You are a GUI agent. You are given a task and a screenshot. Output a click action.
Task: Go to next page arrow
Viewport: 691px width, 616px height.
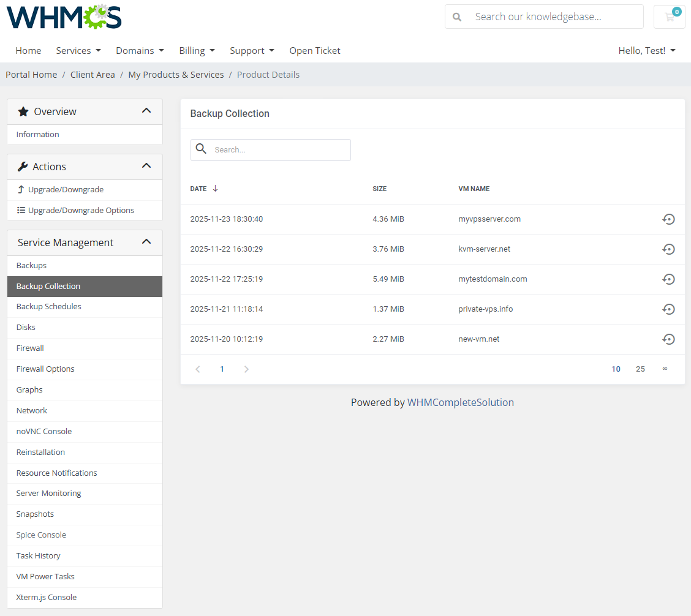pos(246,369)
